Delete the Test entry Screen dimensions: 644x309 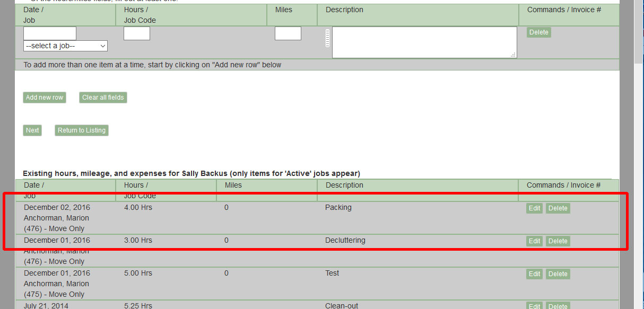[x=558, y=274]
